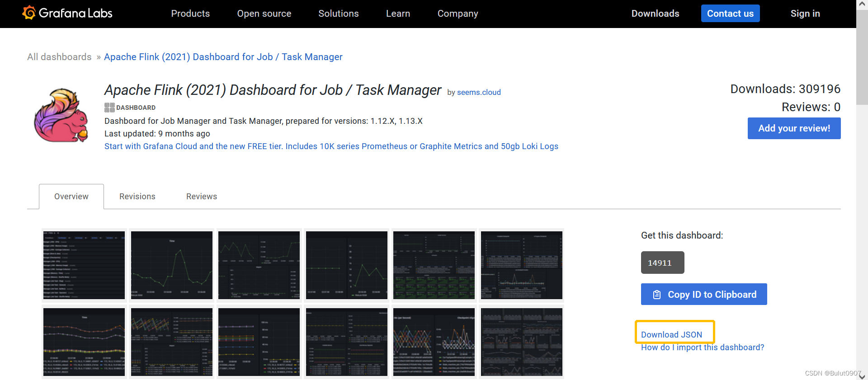Open second-row fifth screenshot thumbnail
The height and width of the screenshot is (380, 868).
[x=434, y=342]
